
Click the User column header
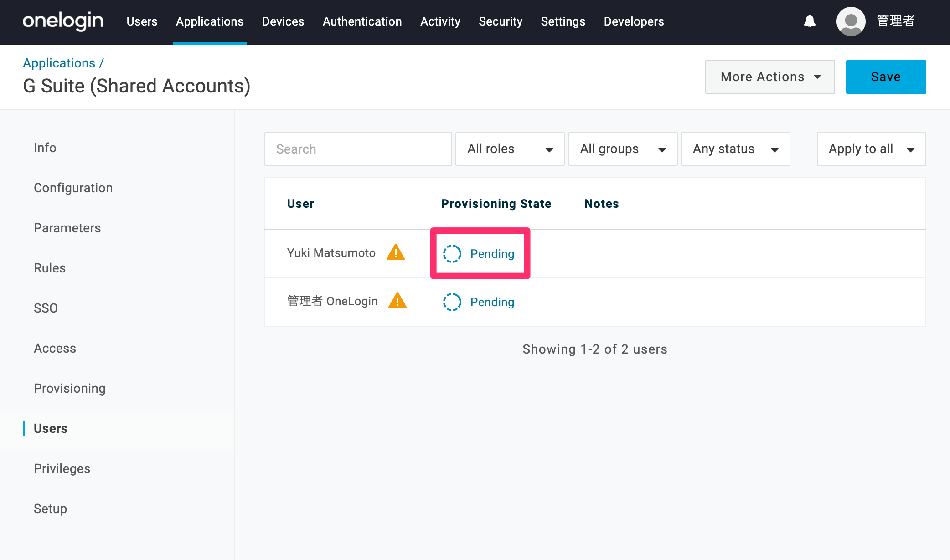pos(300,204)
